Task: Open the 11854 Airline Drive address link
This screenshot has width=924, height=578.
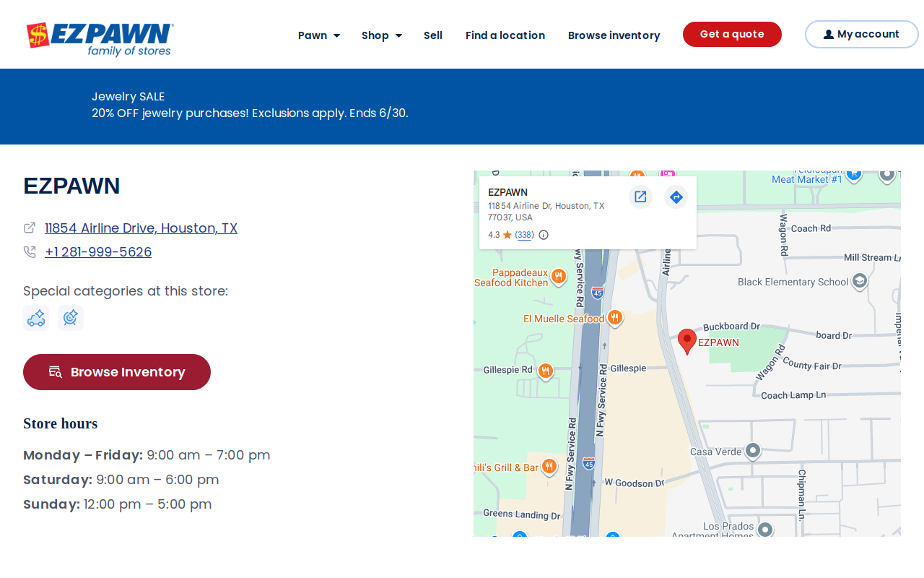Action: (141, 228)
